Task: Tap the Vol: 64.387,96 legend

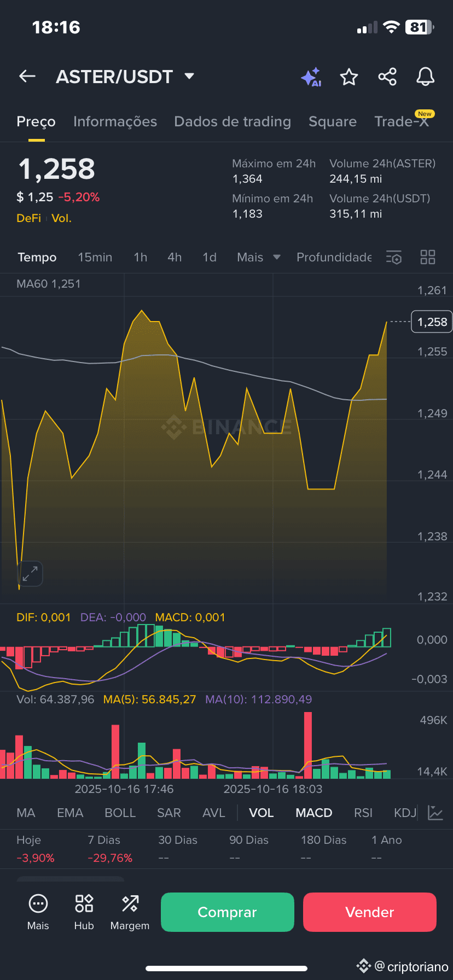Action: (x=55, y=699)
